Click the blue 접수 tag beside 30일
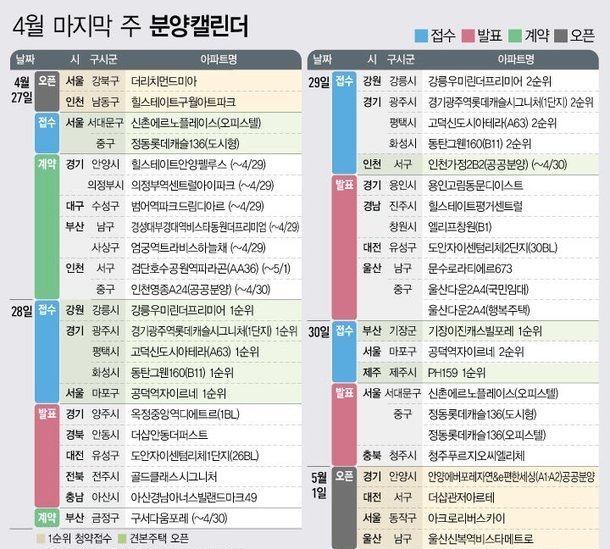Image resolution: width=610 pixels, height=549 pixels. (x=344, y=352)
